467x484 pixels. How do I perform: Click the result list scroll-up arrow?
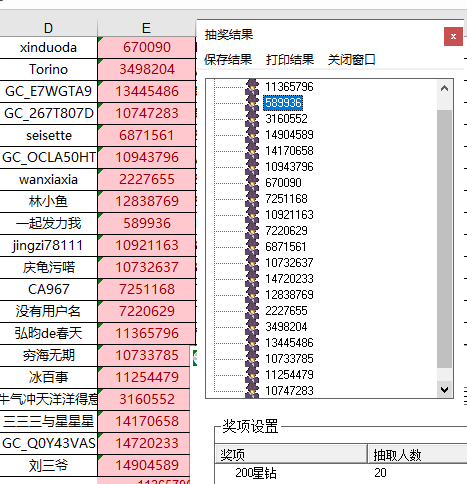point(444,88)
